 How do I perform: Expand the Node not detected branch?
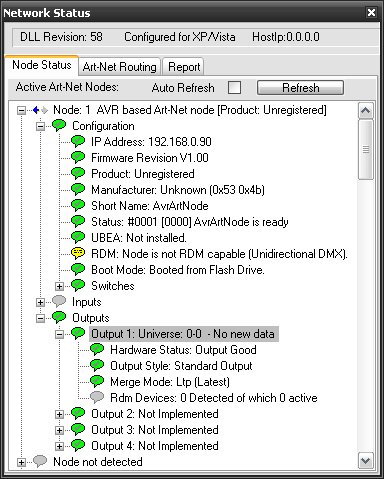point(21,462)
